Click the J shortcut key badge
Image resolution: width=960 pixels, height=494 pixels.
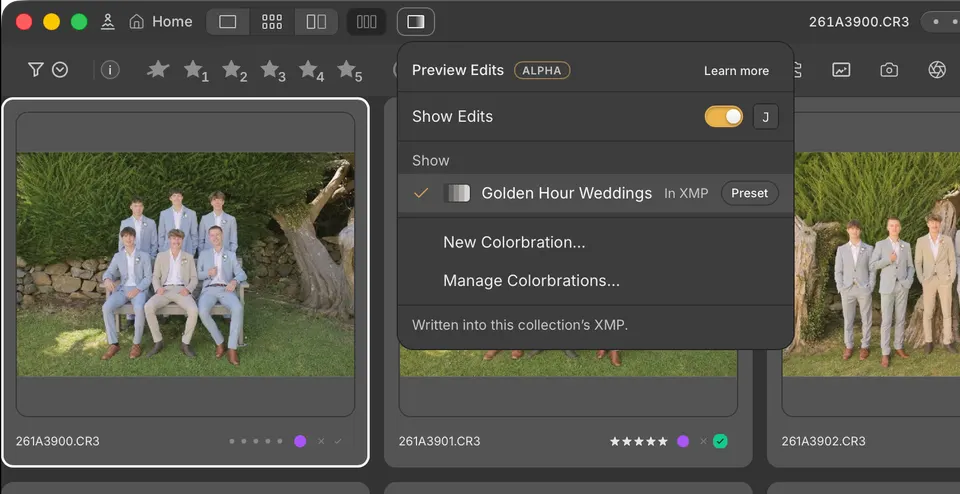click(765, 116)
